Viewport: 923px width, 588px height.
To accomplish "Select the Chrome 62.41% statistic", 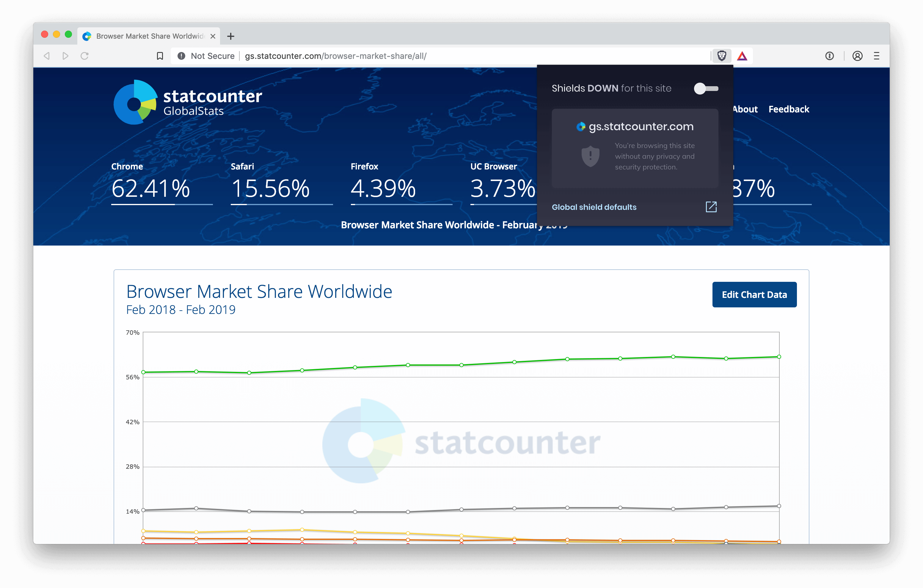I will (151, 188).
